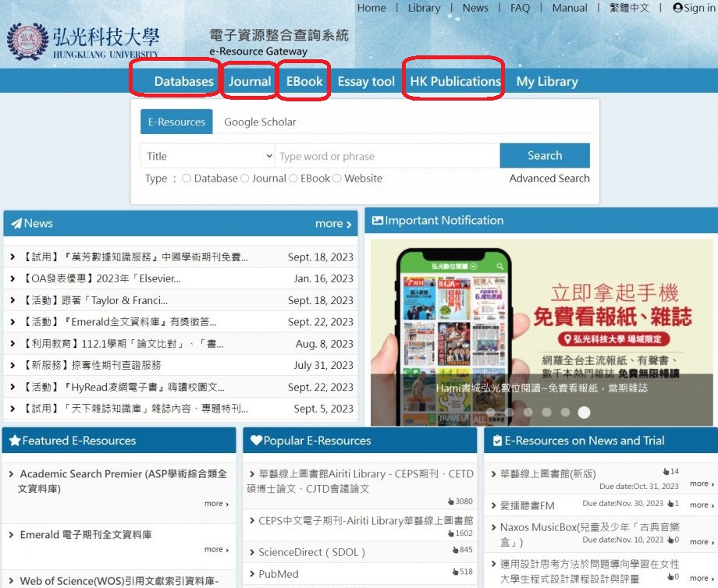Click the arrow bullet beside 掠奪性期刊查證服務 news

coord(12,365)
